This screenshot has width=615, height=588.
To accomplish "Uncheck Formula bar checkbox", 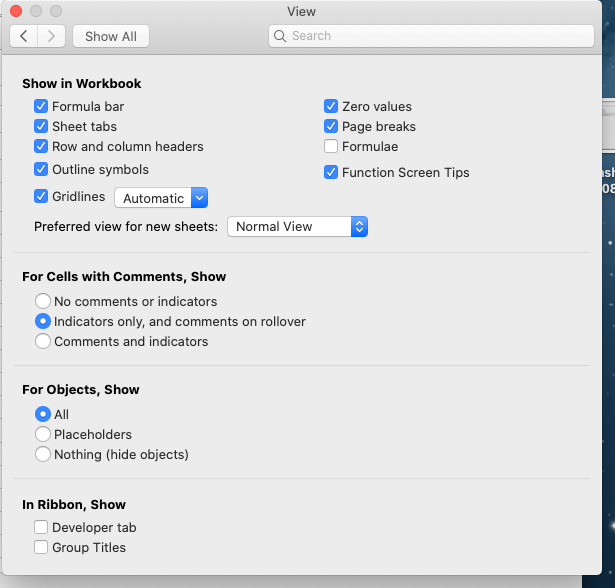I will (41, 106).
